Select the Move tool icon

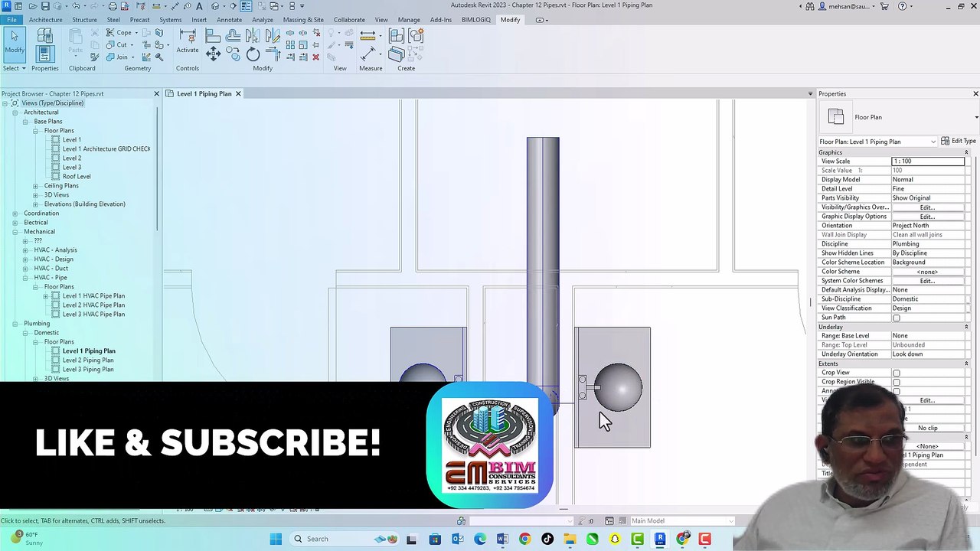(x=213, y=54)
